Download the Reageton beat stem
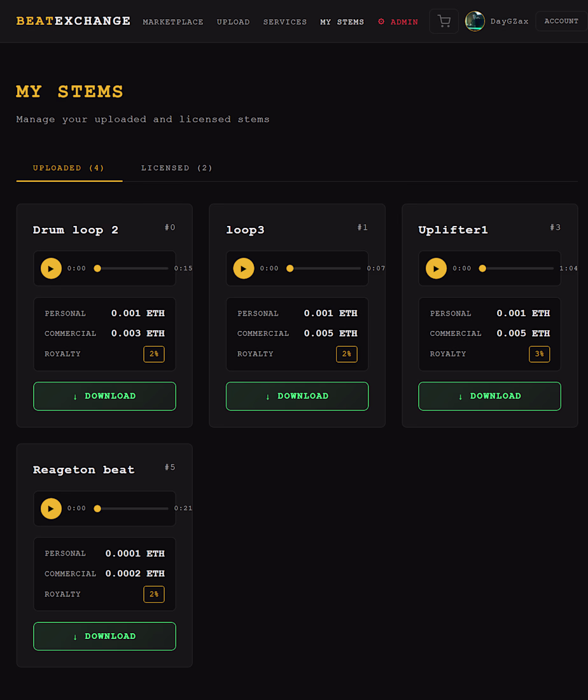This screenshot has width=588, height=700. click(x=104, y=636)
